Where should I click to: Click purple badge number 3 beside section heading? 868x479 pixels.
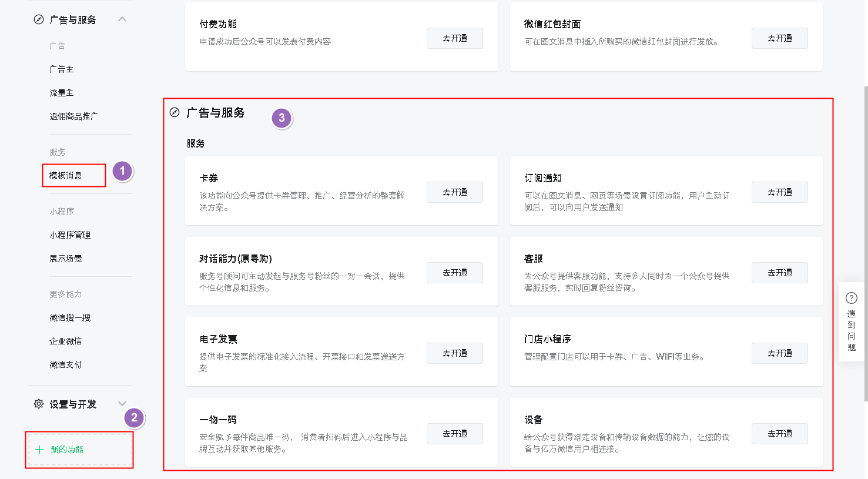[281, 118]
